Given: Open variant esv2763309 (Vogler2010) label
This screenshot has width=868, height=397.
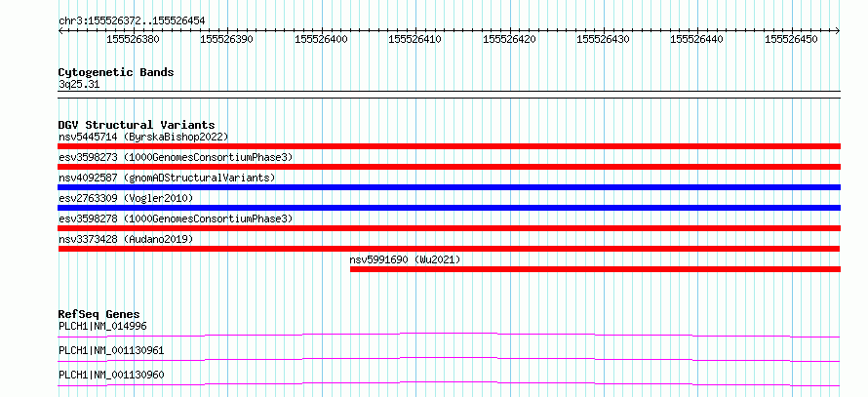Looking at the screenshot, I should [x=126, y=198].
